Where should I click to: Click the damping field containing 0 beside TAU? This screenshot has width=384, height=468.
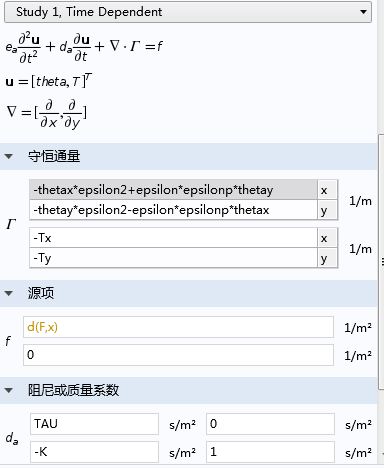(270, 424)
